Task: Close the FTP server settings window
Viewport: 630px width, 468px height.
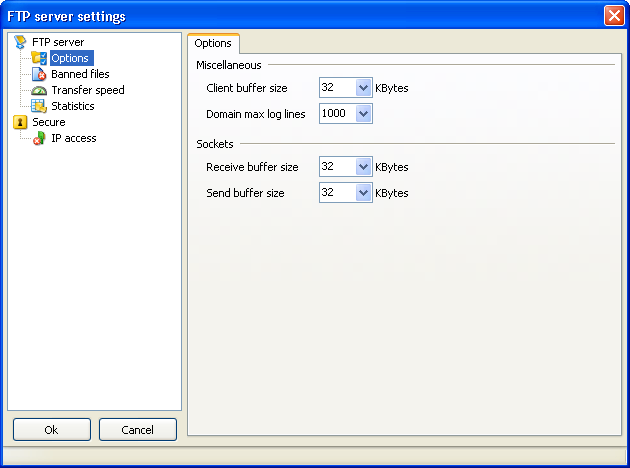Action: [614, 16]
